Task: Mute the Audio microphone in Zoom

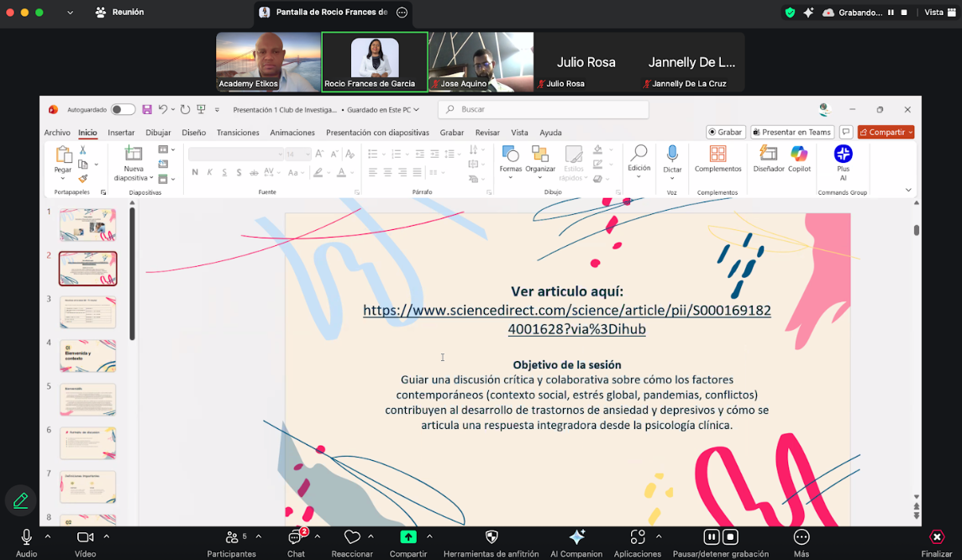Action: [26, 537]
